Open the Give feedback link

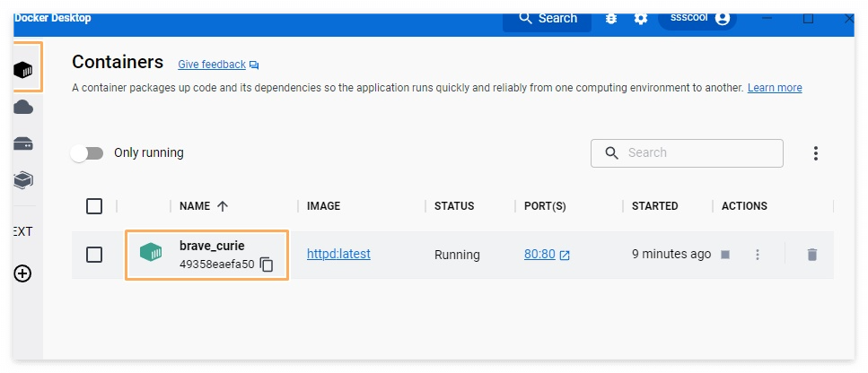pos(212,65)
